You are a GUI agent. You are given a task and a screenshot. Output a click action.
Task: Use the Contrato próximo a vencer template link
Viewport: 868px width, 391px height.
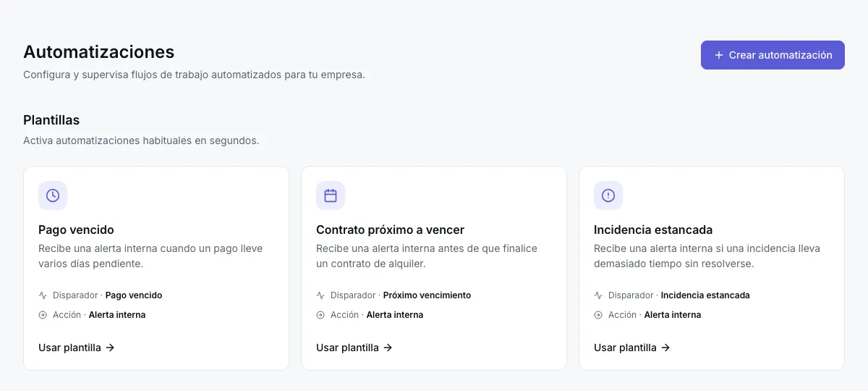click(354, 348)
